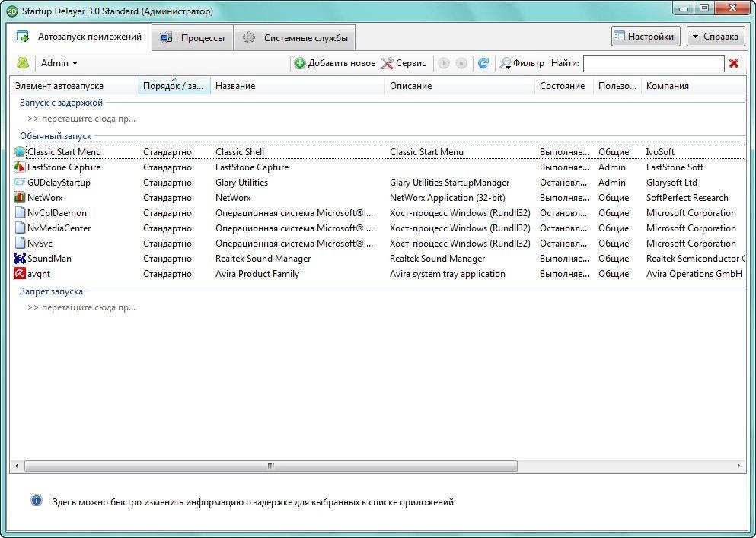Open the Admin user dropdown
The height and width of the screenshot is (538, 756).
coord(59,63)
